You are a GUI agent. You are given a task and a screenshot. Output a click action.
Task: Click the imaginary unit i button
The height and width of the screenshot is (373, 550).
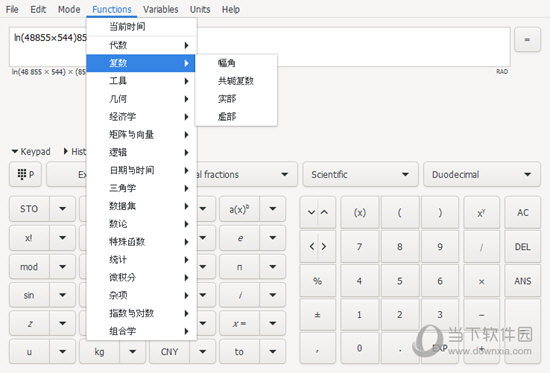coord(239,295)
